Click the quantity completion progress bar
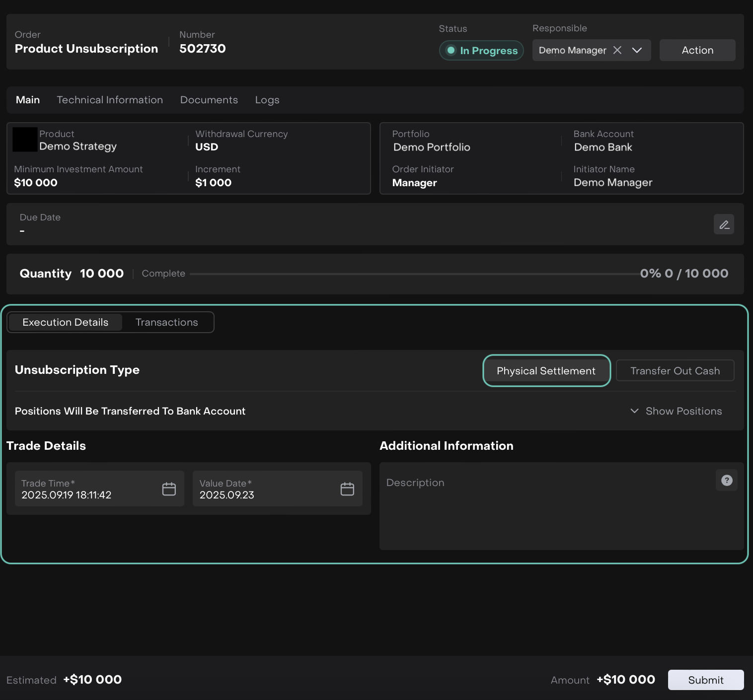Image resolution: width=753 pixels, height=700 pixels. [x=415, y=274]
